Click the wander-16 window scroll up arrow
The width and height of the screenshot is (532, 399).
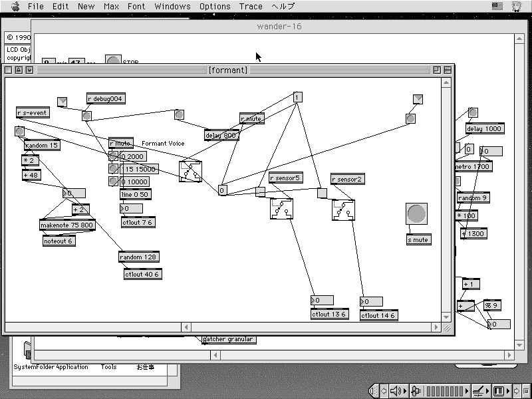point(519,39)
